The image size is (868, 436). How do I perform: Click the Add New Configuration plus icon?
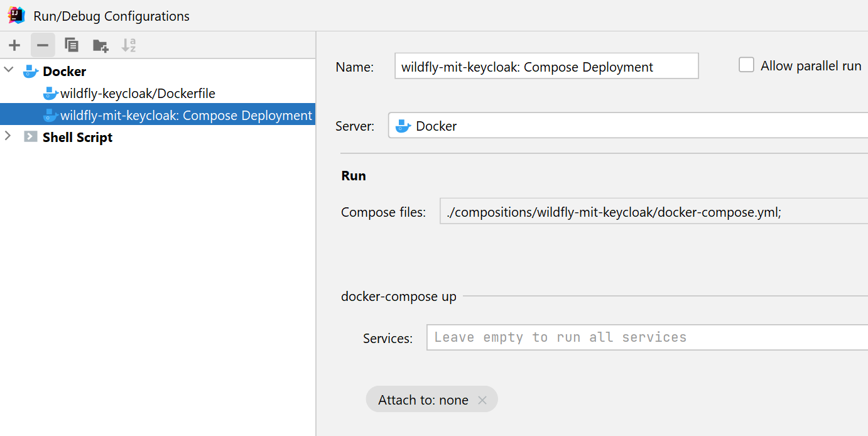(14, 45)
